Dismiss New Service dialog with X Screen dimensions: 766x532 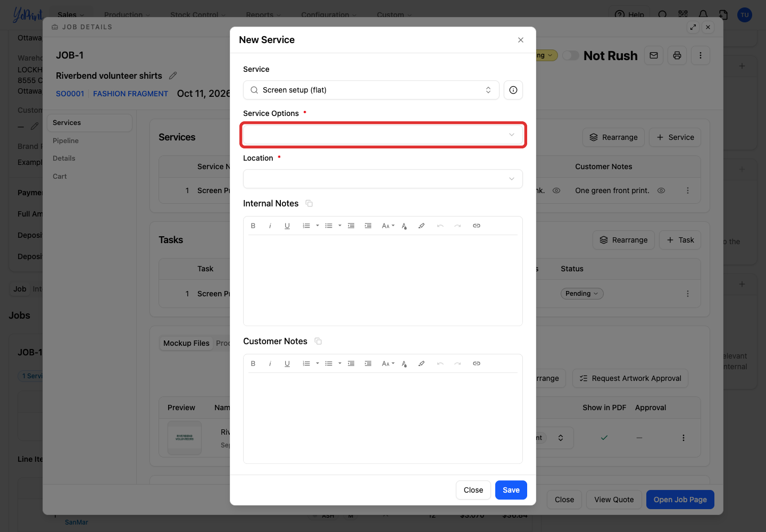(x=521, y=40)
